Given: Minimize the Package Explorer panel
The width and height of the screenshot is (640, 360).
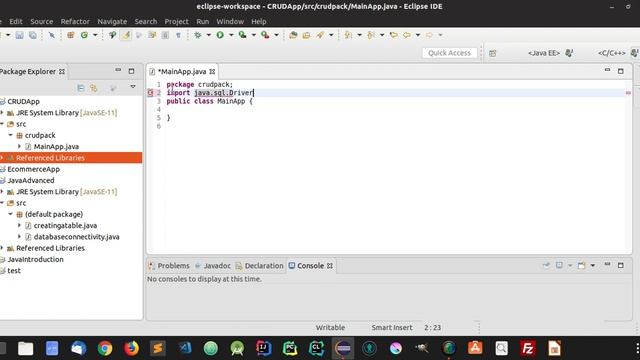Looking at the screenshot, I should tap(118, 70).
